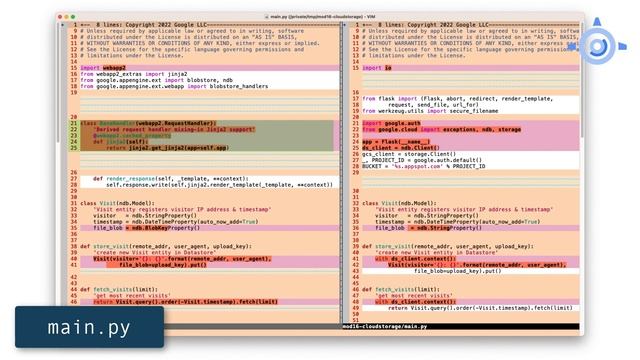Maximize the VIM window with the green button
This screenshot has width=640, height=360.
[x=73, y=17]
